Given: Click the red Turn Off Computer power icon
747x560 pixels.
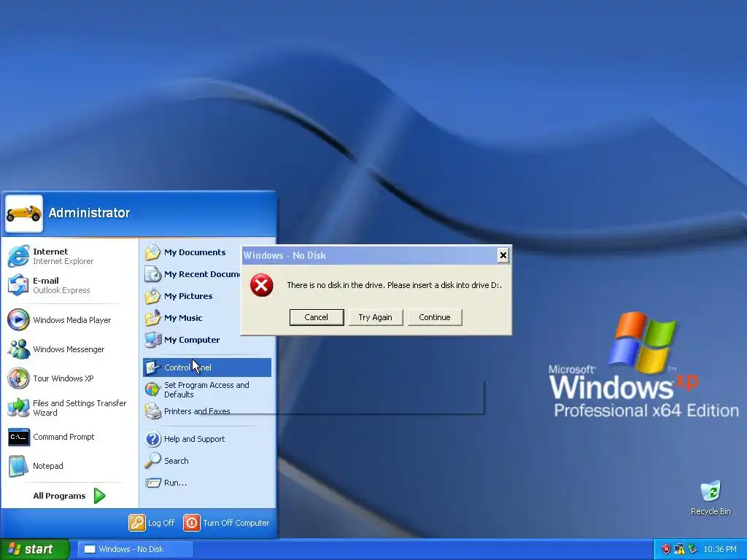Looking at the screenshot, I should coord(192,522).
